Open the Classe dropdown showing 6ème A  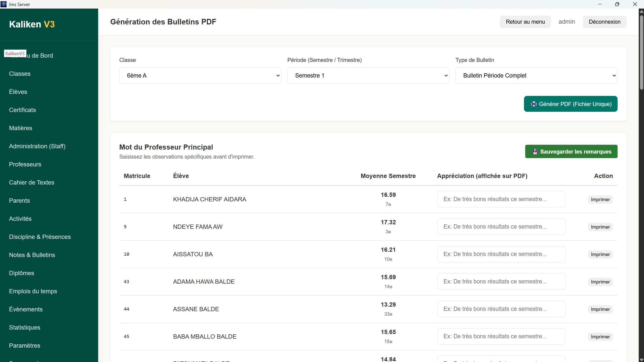tap(200, 76)
